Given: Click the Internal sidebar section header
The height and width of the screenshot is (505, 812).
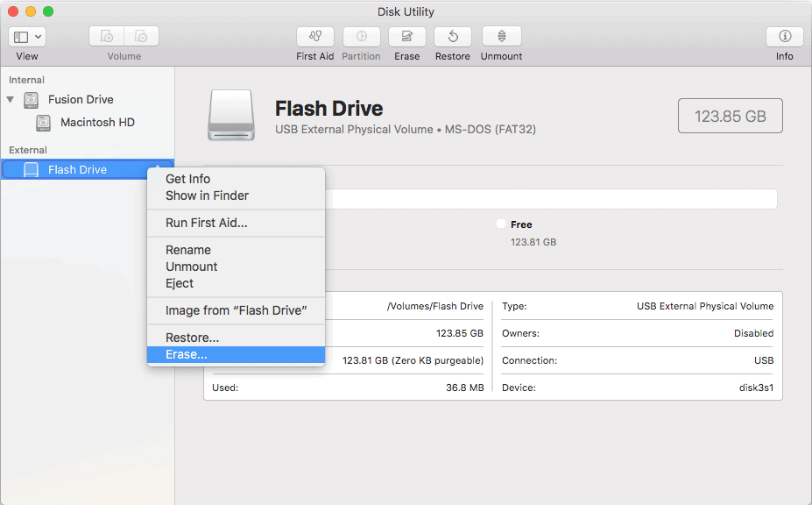Looking at the screenshot, I should pos(26,80).
